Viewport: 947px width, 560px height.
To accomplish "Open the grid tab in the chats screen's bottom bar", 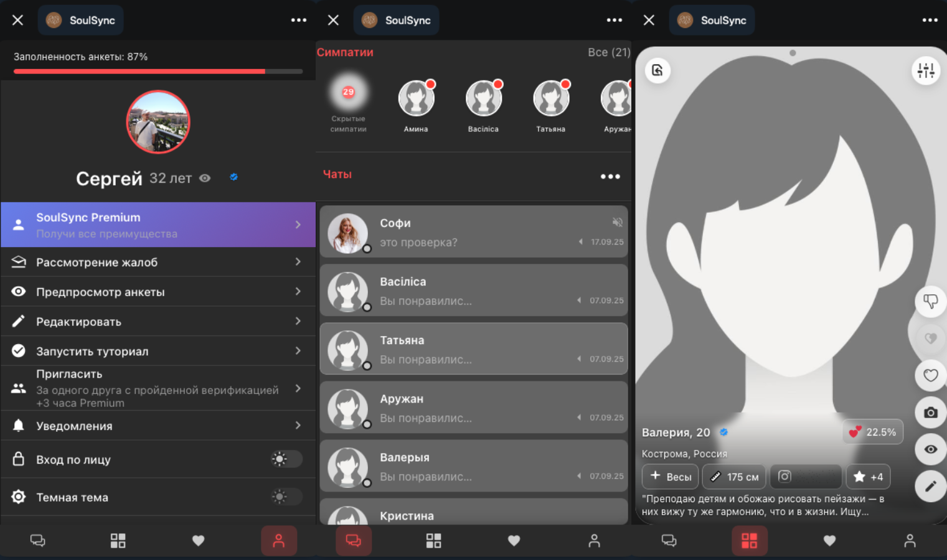I will (x=433, y=541).
